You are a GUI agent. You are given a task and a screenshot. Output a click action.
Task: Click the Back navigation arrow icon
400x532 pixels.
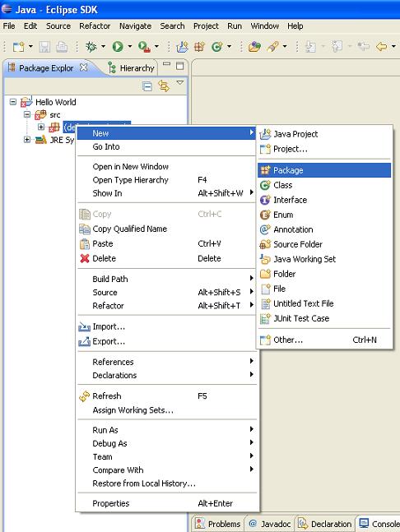381,47
